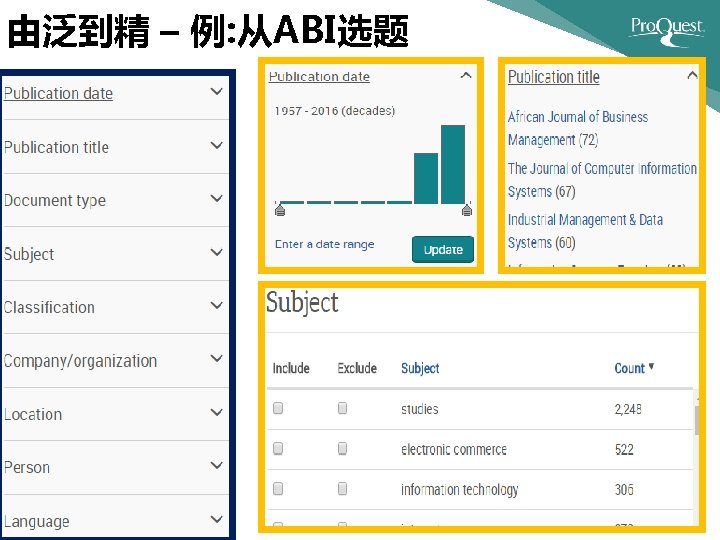Screen dimensions: 720x540
Task: Click the Count sort arrow
Action: click(x=651, y=366)
